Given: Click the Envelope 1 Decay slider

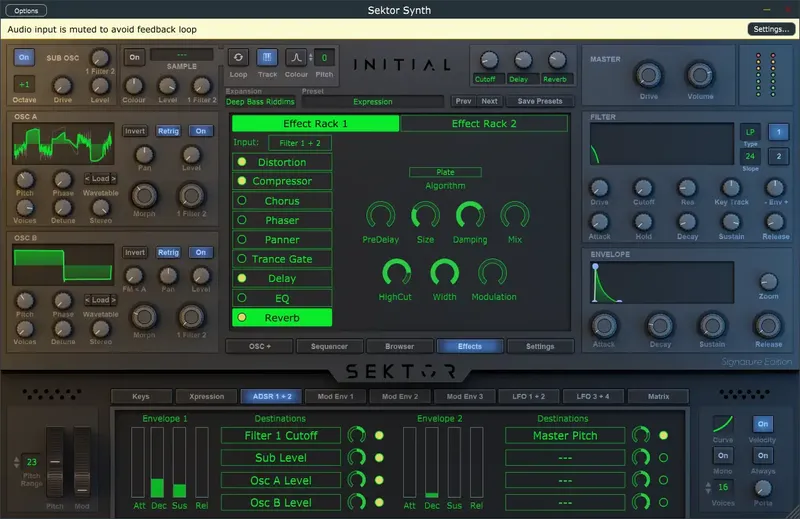Looking at the screenshot, I should (157, 462).
